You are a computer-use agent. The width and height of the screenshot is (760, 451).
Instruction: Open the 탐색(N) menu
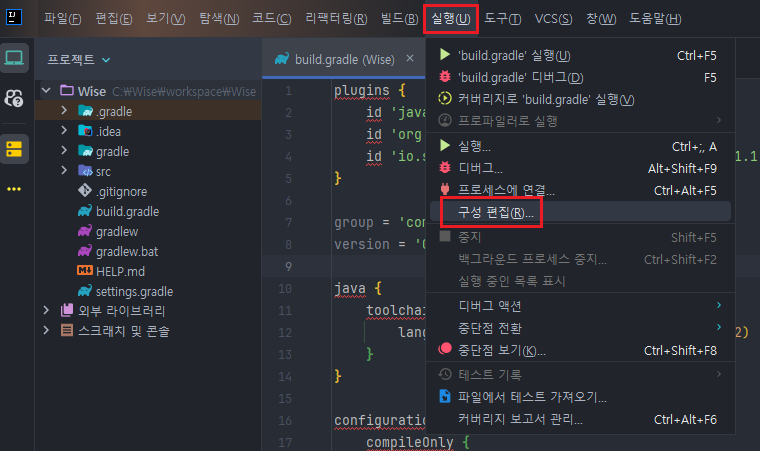click(x=219, y=18)
